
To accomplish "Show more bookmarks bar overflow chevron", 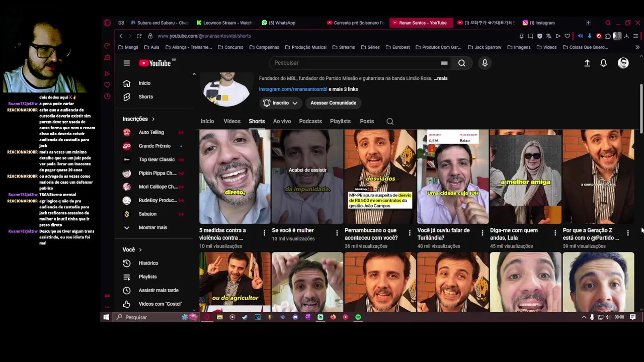I will (637, 47).
